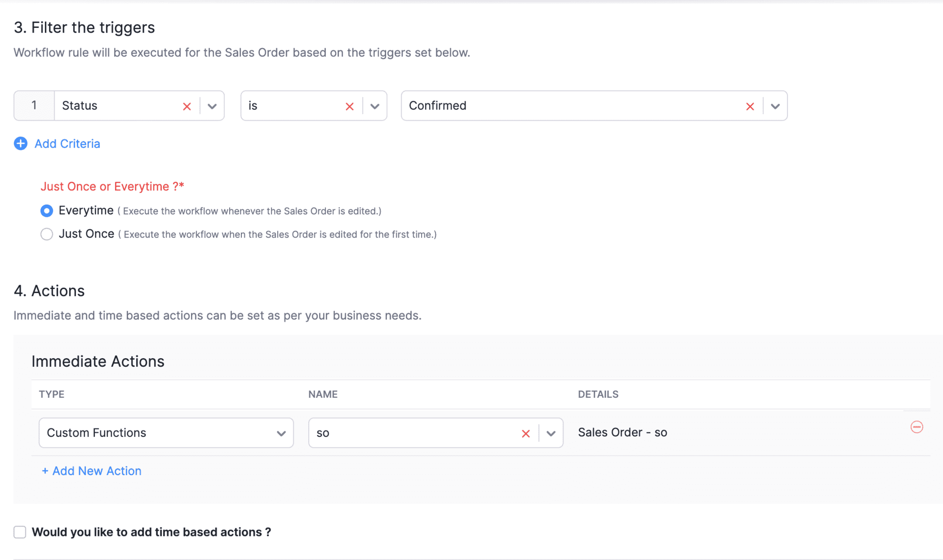Click the Add Criteria link
The image size is (943, 560).
click(67, 144)
